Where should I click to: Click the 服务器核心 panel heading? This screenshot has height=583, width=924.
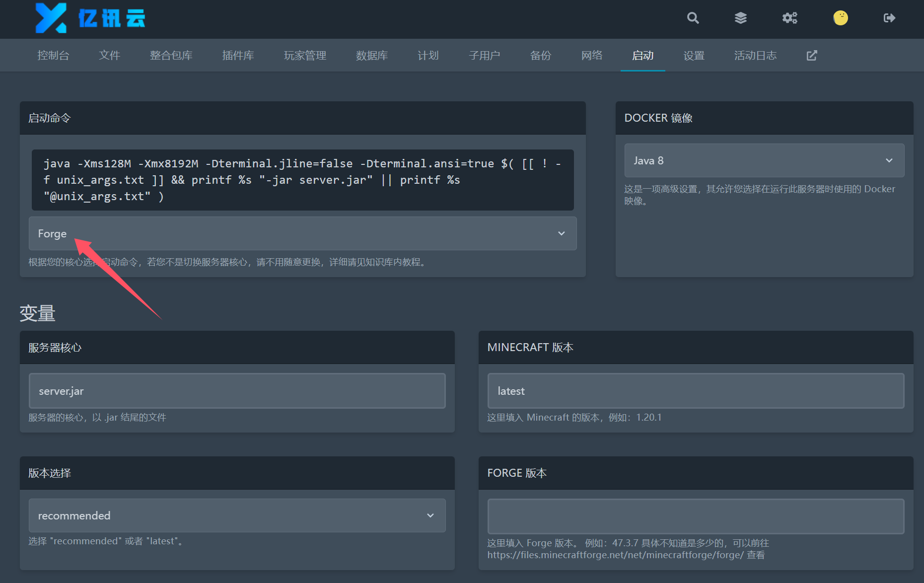[x=55, y=348]
